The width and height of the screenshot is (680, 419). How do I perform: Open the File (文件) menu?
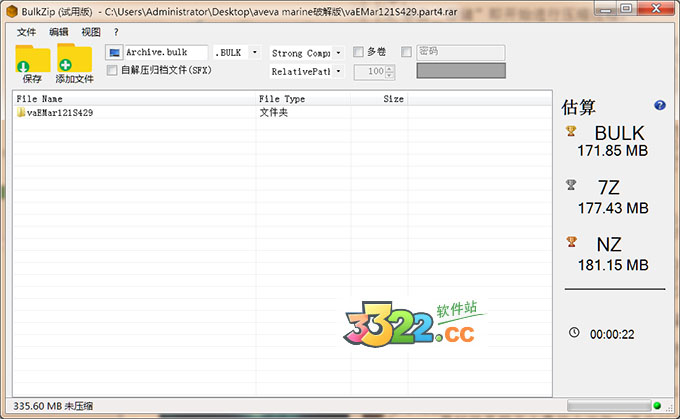[x=26, y=32]
